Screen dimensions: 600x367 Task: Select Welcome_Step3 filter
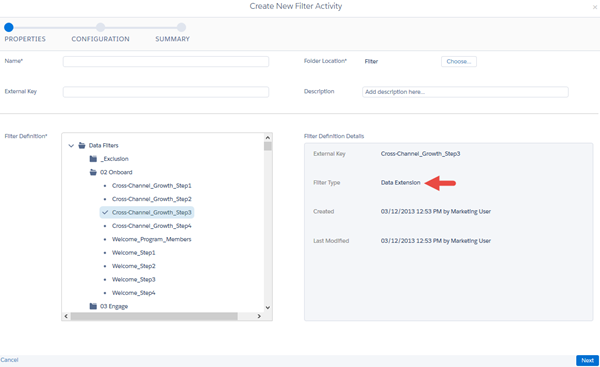pos(134,279)
